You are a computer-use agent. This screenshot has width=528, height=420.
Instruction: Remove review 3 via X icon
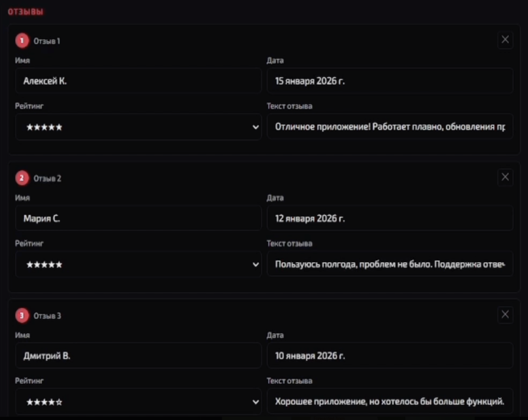[x=505, y=315]
